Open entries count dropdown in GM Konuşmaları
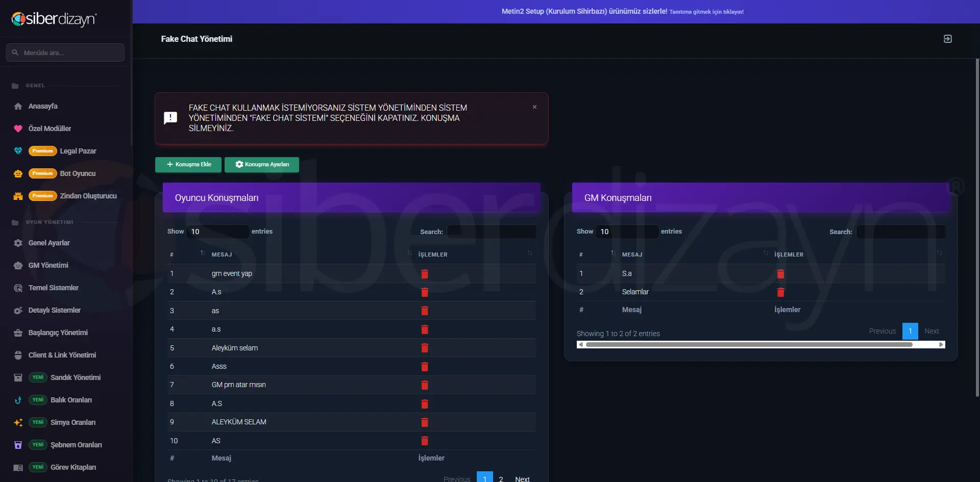The image size is (980, 482). tap(627, 232)
